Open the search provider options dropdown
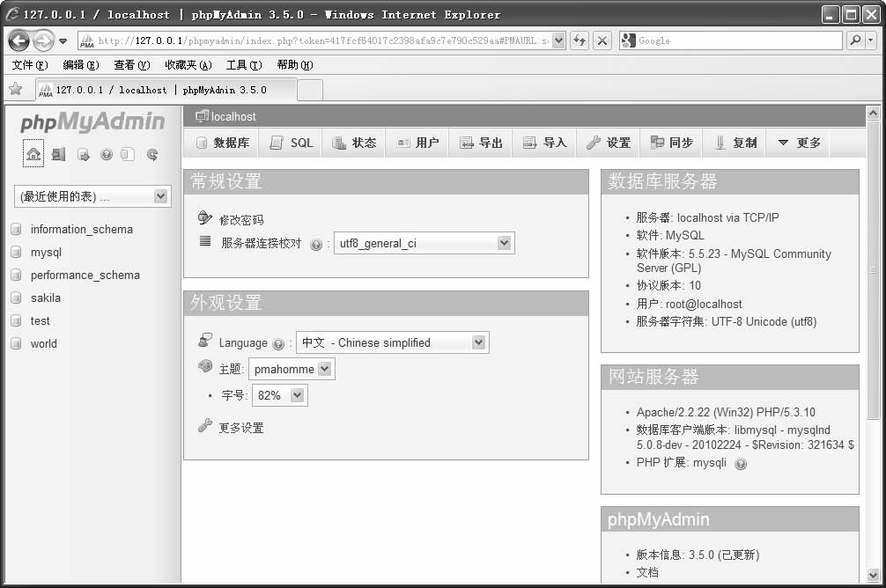The height and width of the screenshot is (588, 886). click(x=871, y=40)
